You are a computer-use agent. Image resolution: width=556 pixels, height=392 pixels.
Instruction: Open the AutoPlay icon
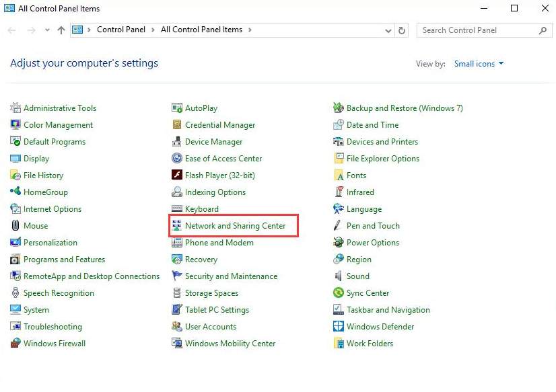pyautogui.click(x=176, y=108)
